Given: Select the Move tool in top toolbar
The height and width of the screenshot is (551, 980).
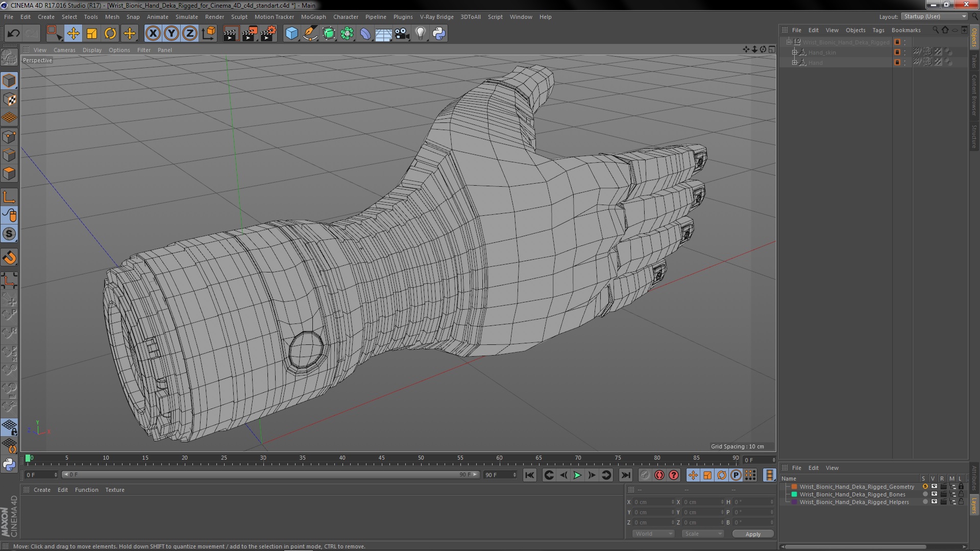Looking at the screenshot, I should 73,34.
